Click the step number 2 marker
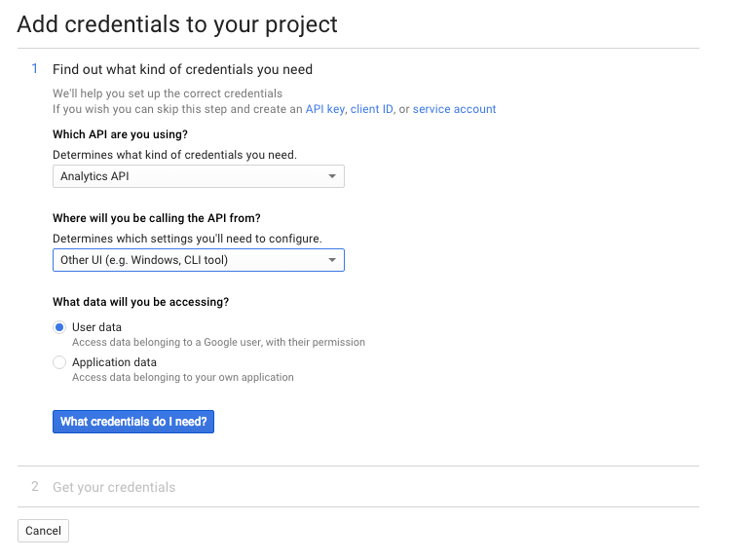Viewport: 750px width, 560px height. tap(35, 486)
